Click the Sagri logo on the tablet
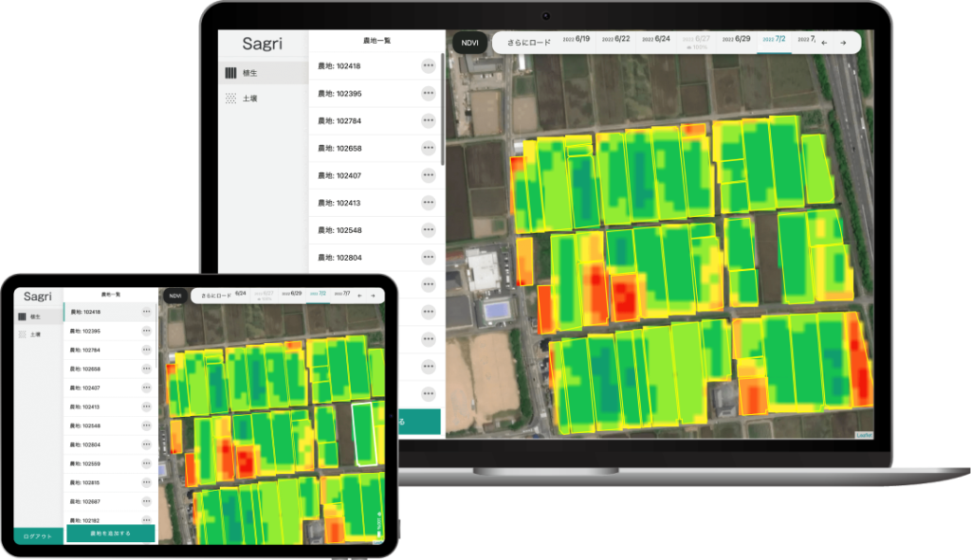The height and width of the screenshot is (560, 971). point(37,297)
